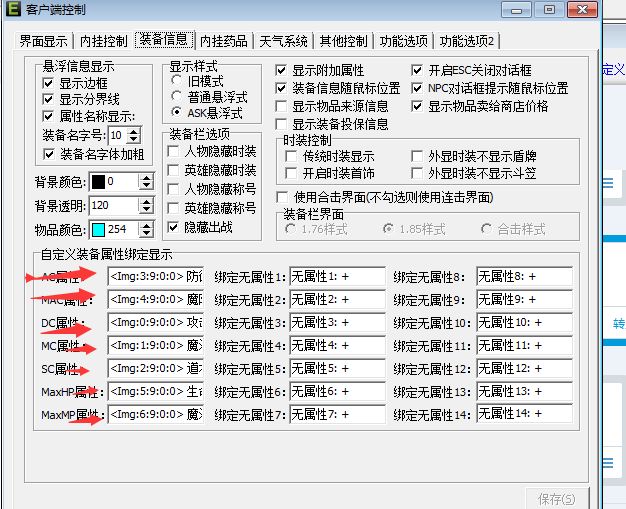Click the AC属性 input field

156,276
